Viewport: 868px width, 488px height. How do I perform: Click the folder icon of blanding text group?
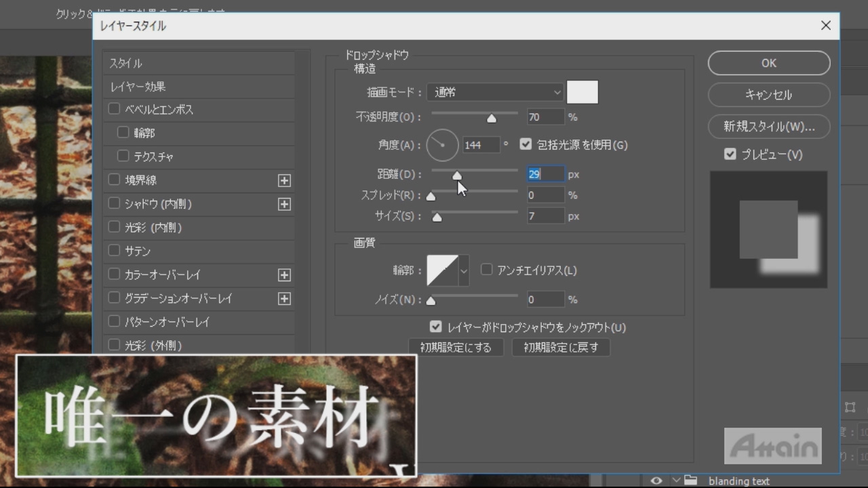691,481
